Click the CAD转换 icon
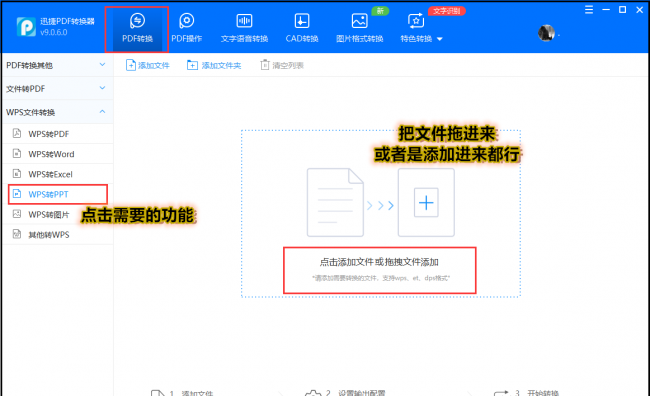Viewport: 650px width, 396px height. point(302,20)
